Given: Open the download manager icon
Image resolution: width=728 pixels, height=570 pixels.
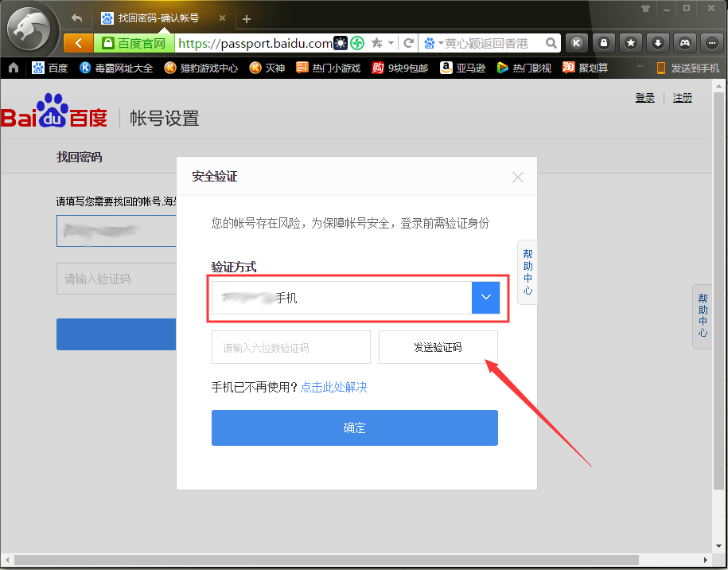Looking at the screenshot, I should tap(658, 42).
